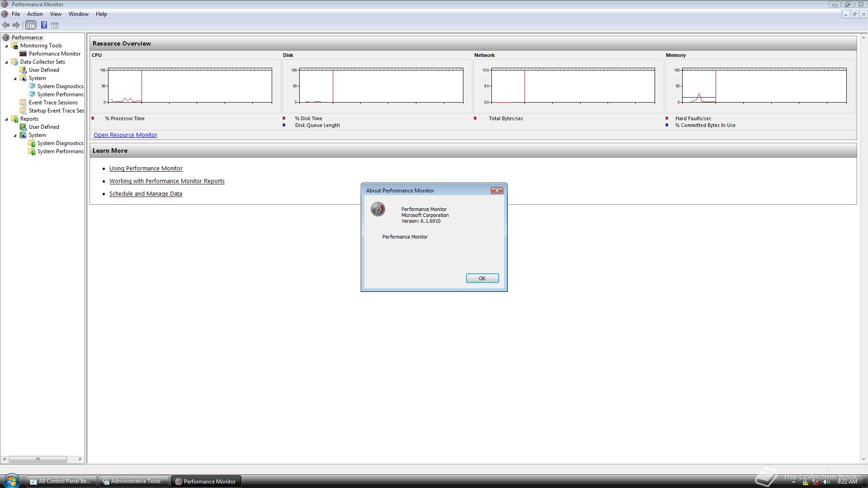Collapse the Data Collector Sets tree node
The width and height of the screenshot is (868, 488).
6,62
